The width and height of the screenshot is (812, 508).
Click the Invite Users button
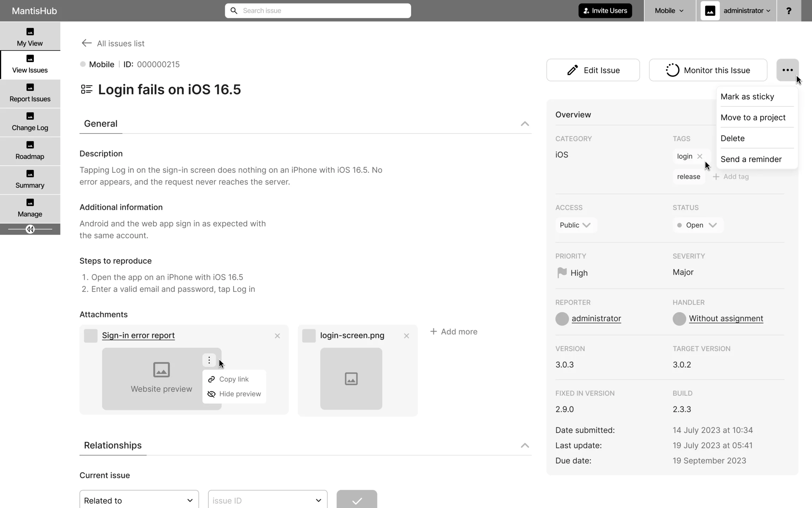click(x=605, y=11)
